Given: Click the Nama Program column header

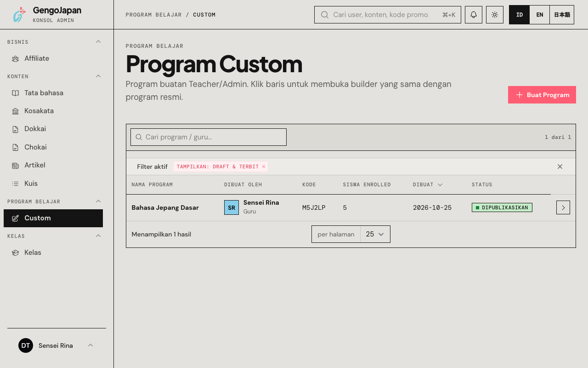Looking at the screenshot, I should (x=152, y=184).
